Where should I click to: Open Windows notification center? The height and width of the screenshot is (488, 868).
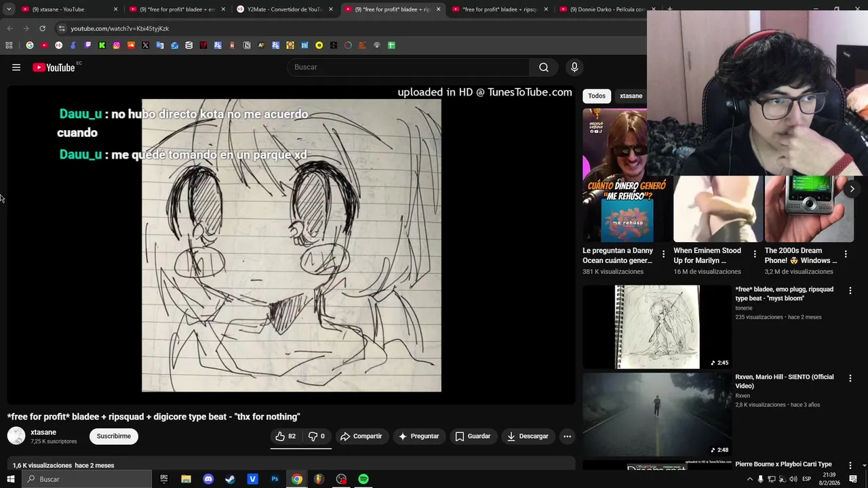pos(853,479)
